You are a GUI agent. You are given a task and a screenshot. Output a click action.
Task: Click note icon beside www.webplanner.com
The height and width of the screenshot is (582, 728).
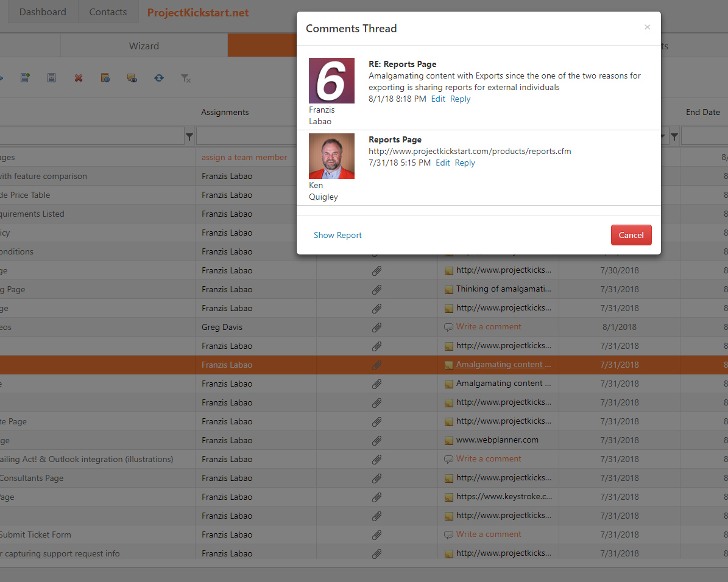(x=449, y=440)
